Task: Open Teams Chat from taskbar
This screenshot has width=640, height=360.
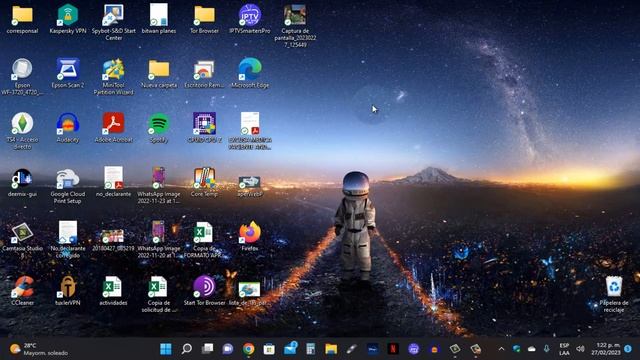Action: tap(228, 349)
